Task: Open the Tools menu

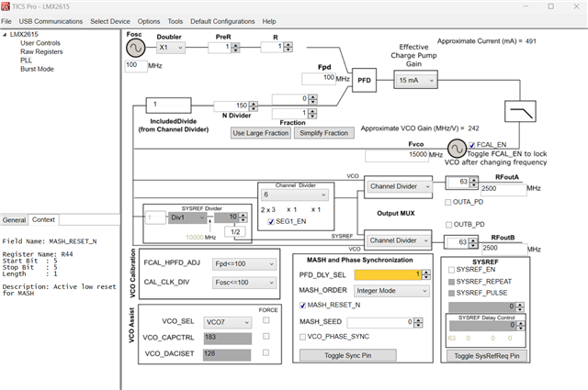Action: tap(175, 21)
